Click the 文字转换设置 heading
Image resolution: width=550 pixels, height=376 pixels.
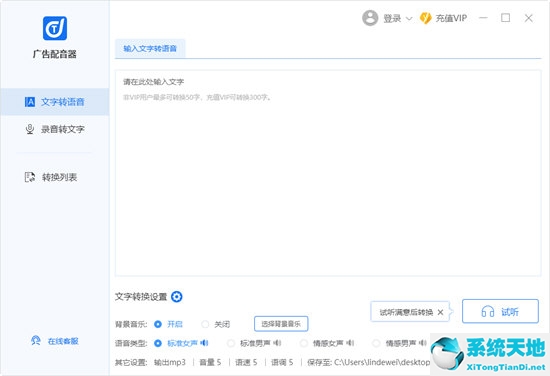pos(141,297)
